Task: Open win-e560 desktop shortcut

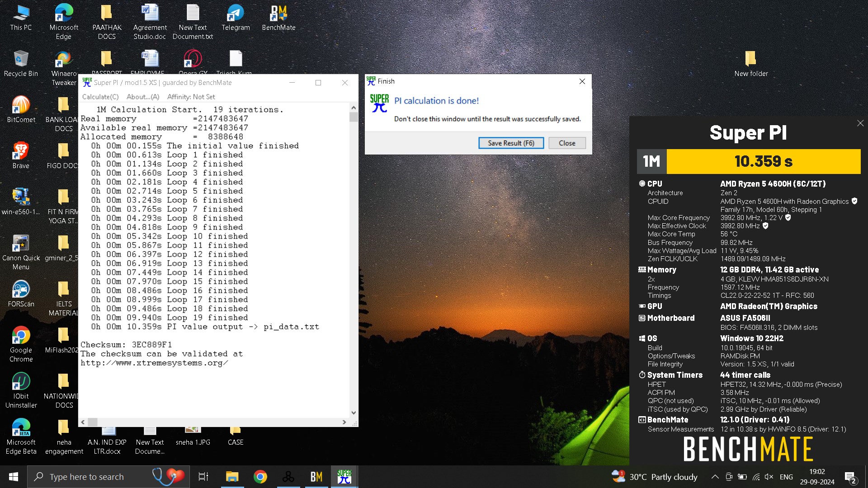Action: tap(21, 202)
